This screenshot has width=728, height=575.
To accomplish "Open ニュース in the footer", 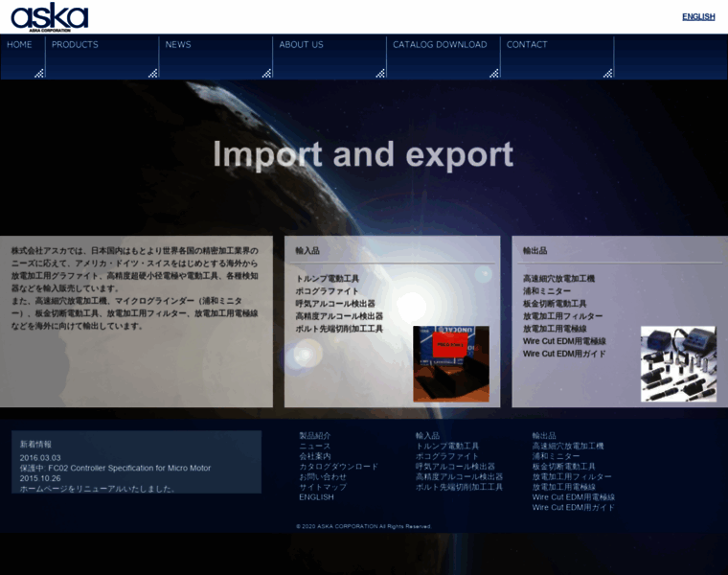I will 315,446.
